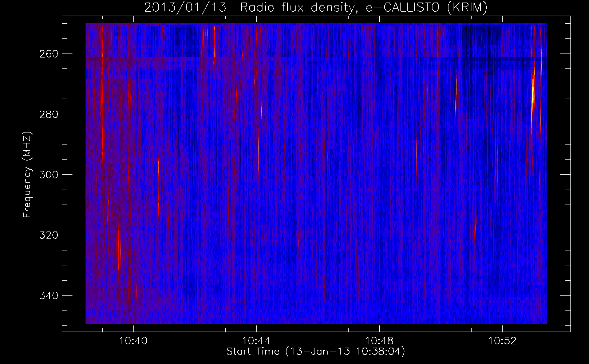
Task: Click the 320 frequency tick label
Action: coord(49,235)
